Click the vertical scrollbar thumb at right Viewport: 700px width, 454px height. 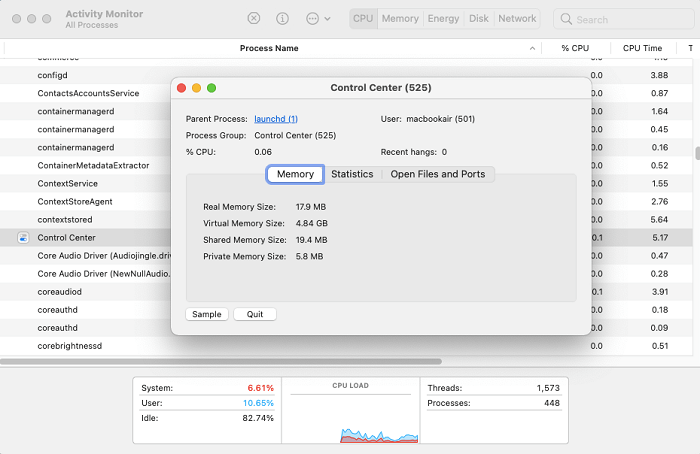click(697, 153)
